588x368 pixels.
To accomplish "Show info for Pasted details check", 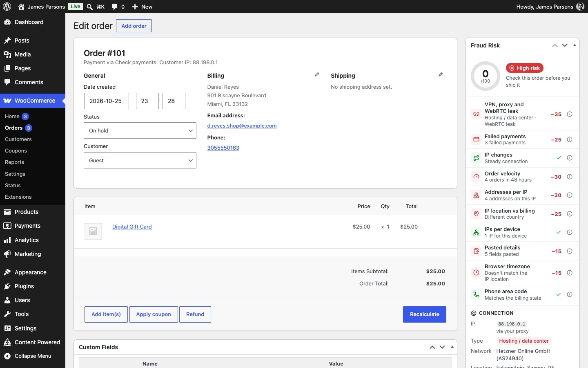I will click(570, 251).
